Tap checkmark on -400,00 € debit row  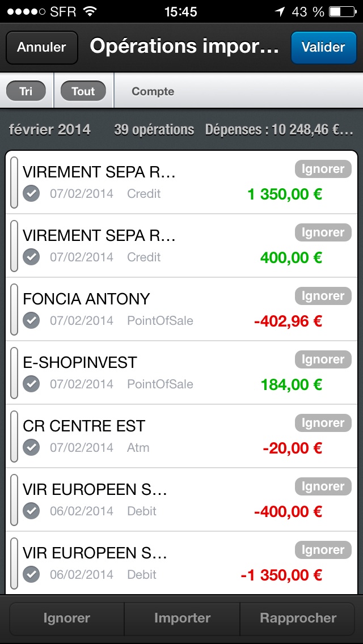[31, 511]
